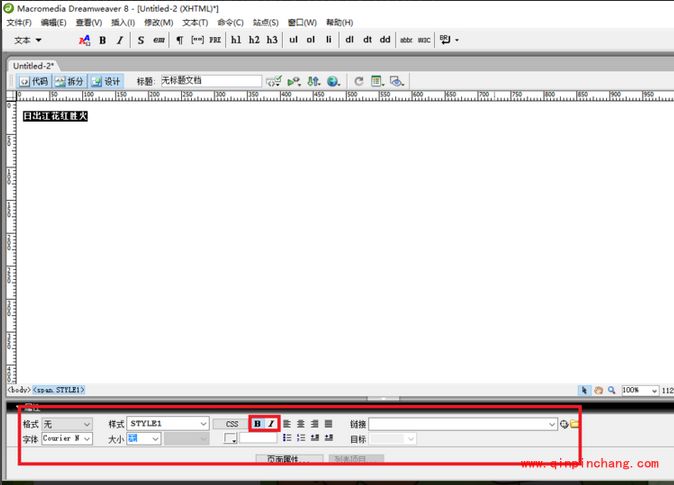
Task: Click the Page Properties (页面属性) button
Action: coord(288,459)
